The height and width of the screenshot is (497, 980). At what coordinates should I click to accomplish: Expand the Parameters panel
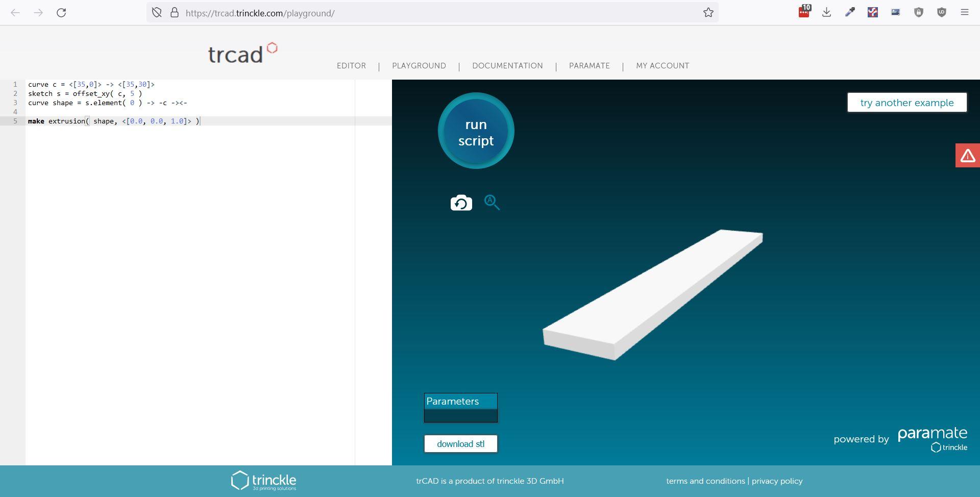(x=460, y=402)
